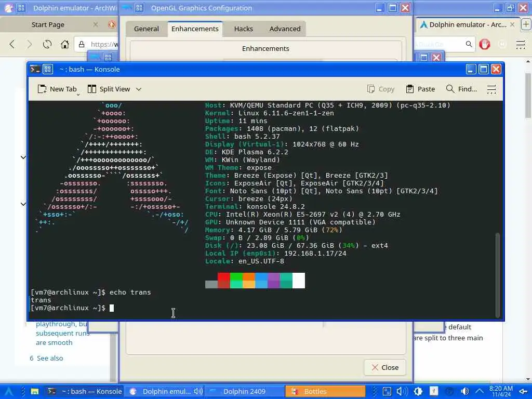Go forward in the browser
532x399 pixels.
30,44
